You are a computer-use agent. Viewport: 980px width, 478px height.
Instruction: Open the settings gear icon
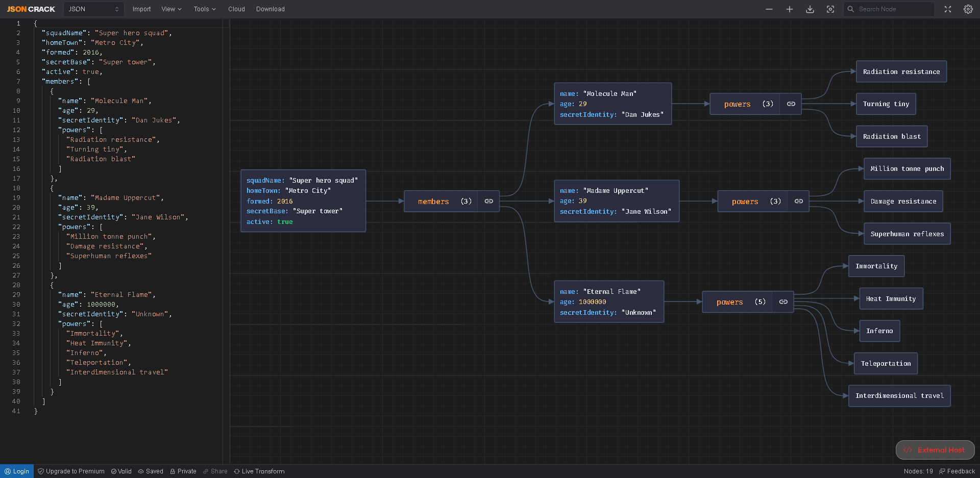[x=968, y=9]
